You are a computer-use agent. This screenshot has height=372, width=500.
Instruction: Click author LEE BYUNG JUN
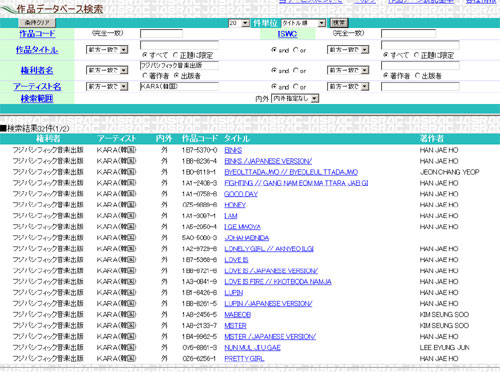tap(444, 348)
